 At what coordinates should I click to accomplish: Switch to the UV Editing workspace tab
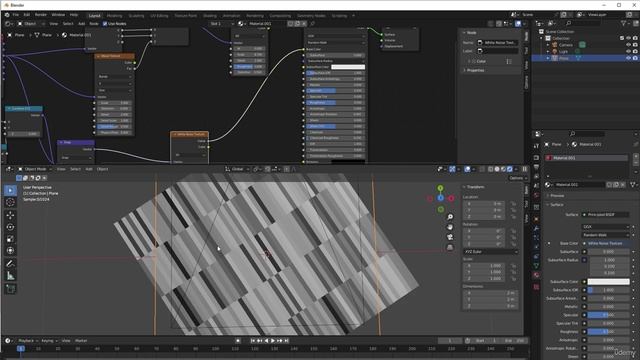159,16
